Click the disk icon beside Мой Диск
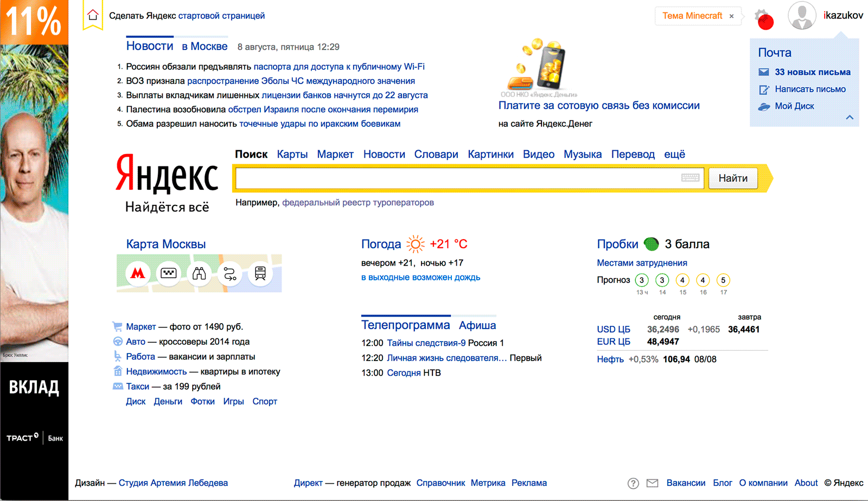The height and width of the screenshot is (501, 868). point(764,107)
